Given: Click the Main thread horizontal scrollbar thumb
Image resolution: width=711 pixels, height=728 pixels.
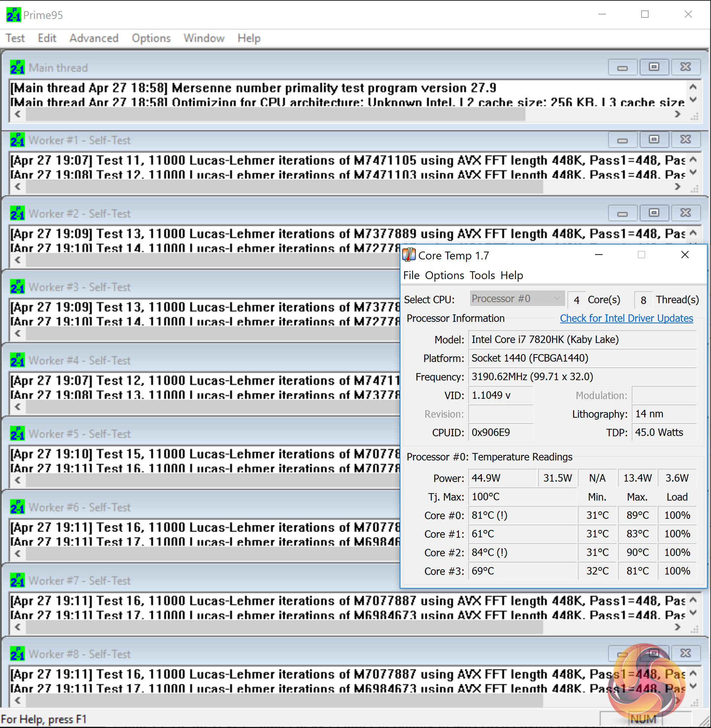Looking at the screenshot, I should [276, 115].
